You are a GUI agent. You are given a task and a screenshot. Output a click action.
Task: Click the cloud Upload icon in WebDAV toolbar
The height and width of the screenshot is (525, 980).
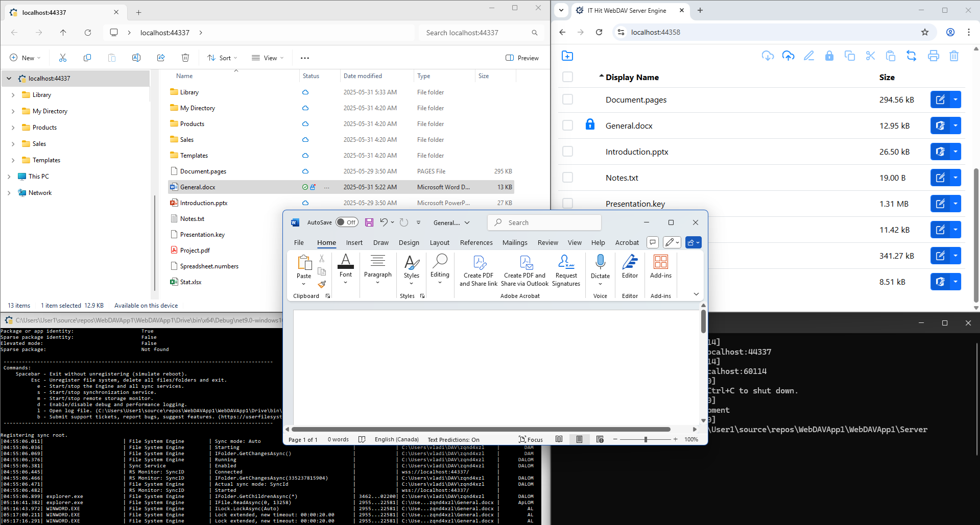788,56
